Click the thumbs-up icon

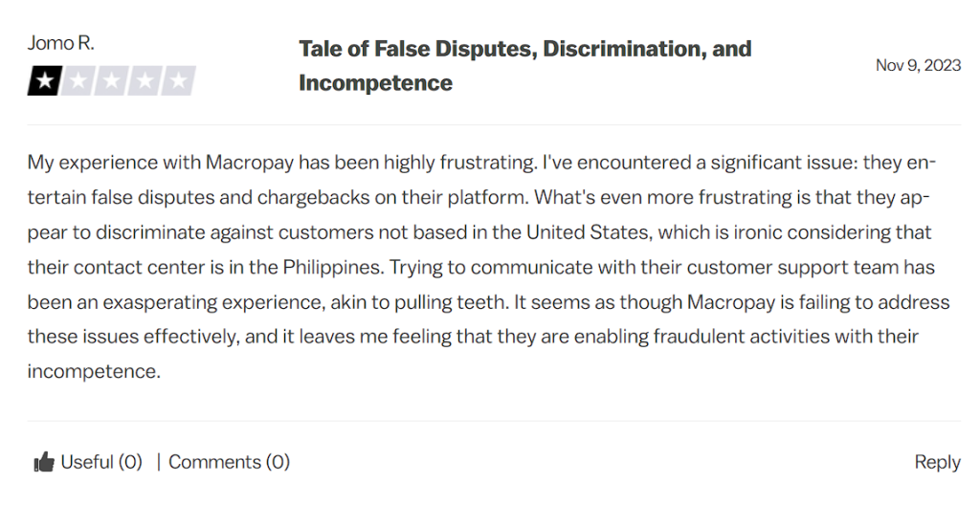point(44,463)
